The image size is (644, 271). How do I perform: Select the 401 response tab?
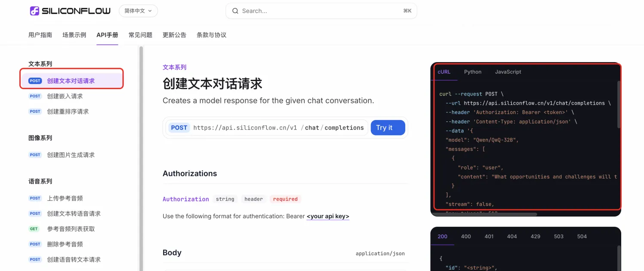489,236
